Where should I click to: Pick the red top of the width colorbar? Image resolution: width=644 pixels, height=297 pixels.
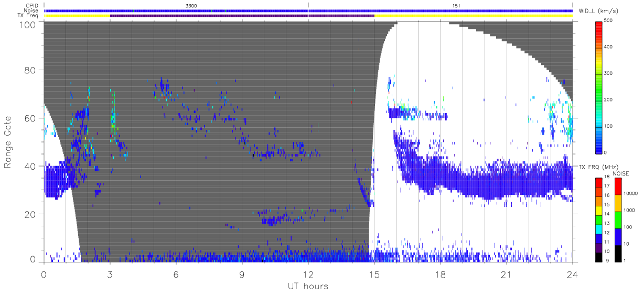point(599,25)
